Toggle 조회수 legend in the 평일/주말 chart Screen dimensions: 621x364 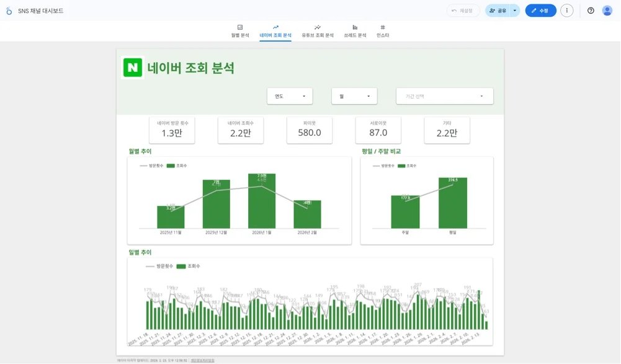pyautogui.click(x=407, y=166)
